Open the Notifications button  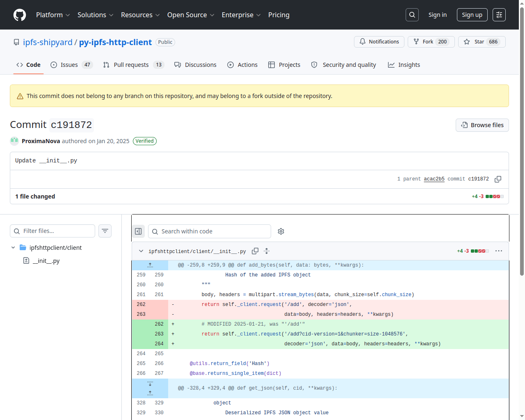click(x=379, y=42)
